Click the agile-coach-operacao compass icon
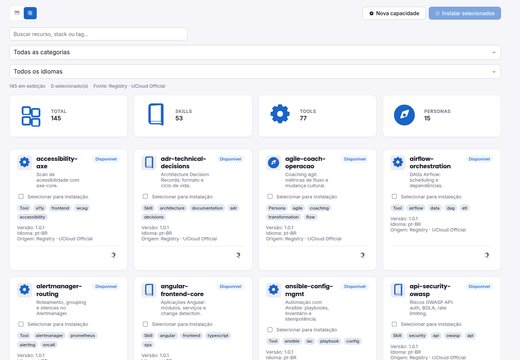This screenshot has height=360, width=520. 273,162
